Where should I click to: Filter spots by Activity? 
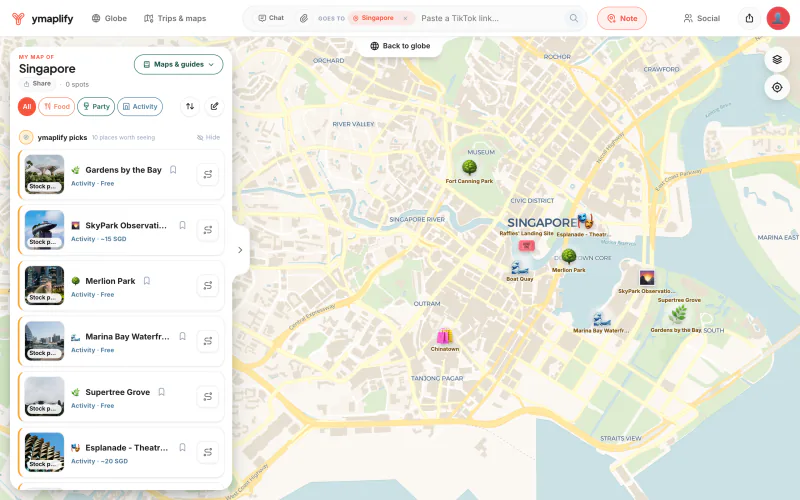coord(140,107)
